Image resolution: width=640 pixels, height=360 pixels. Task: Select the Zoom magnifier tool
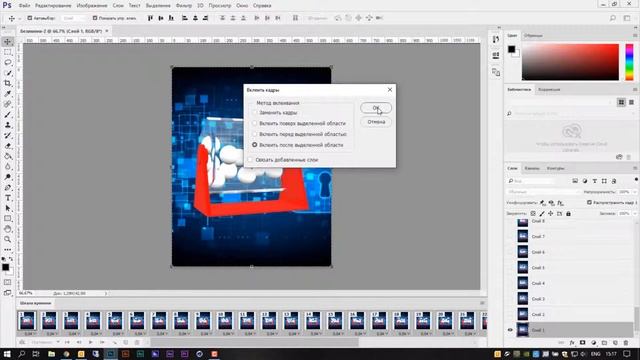8,240
